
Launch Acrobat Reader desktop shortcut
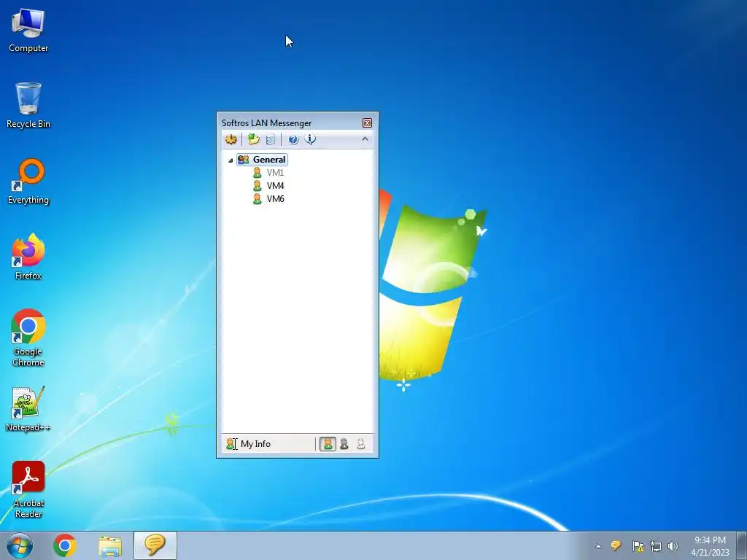[x=28, y=489]
